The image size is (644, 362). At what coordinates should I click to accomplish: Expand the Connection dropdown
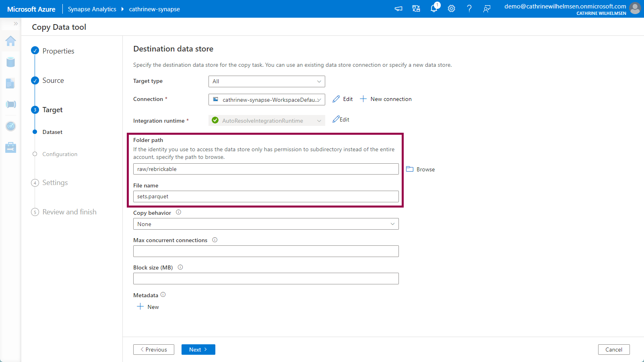click(266, 99)
